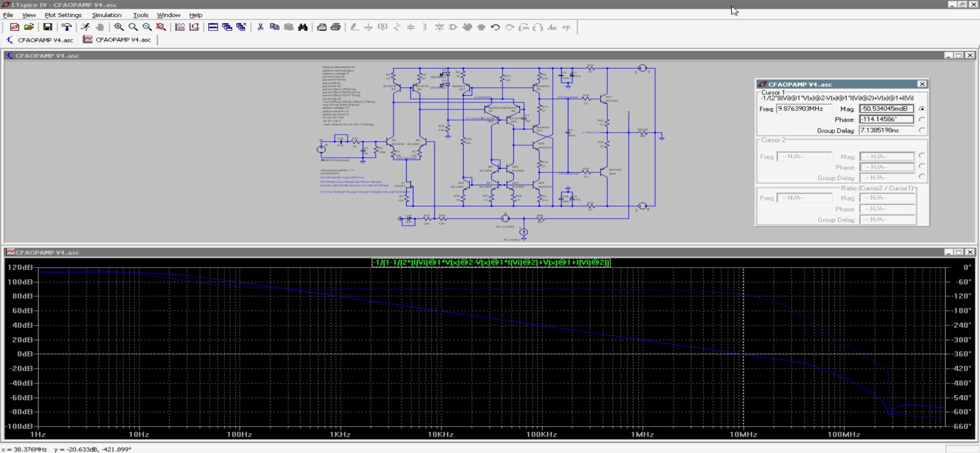Select the Text 'Aa' tool
The width and height of the screenshot is (980, 453).
pyautogui.click(x=552, y=27)
